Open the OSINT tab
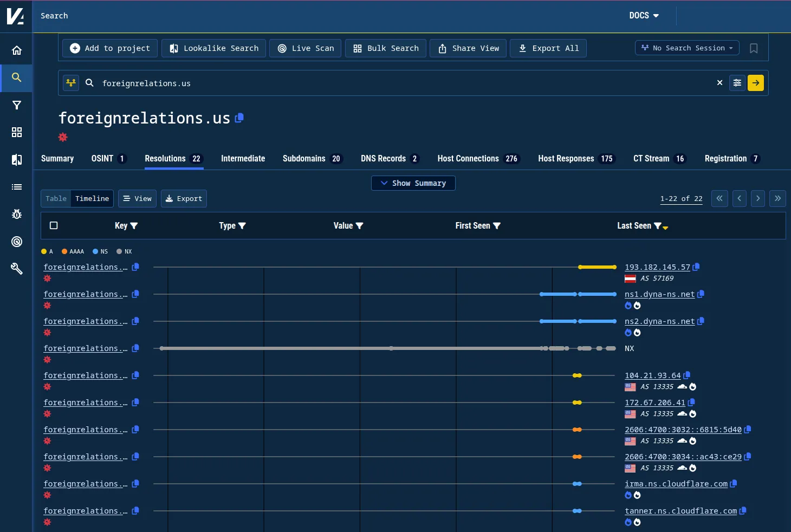 point(109,159)
